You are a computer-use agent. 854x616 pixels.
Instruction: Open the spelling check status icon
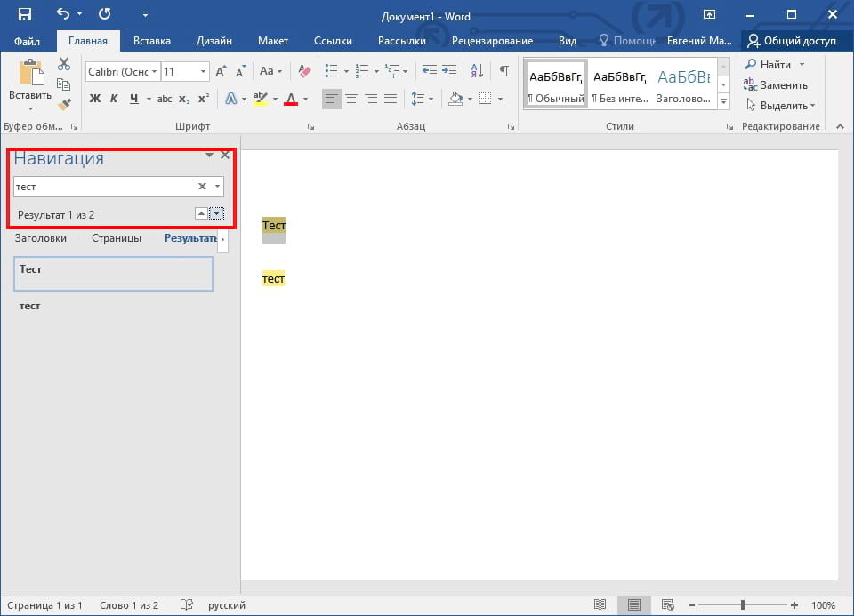click(186, 604)
